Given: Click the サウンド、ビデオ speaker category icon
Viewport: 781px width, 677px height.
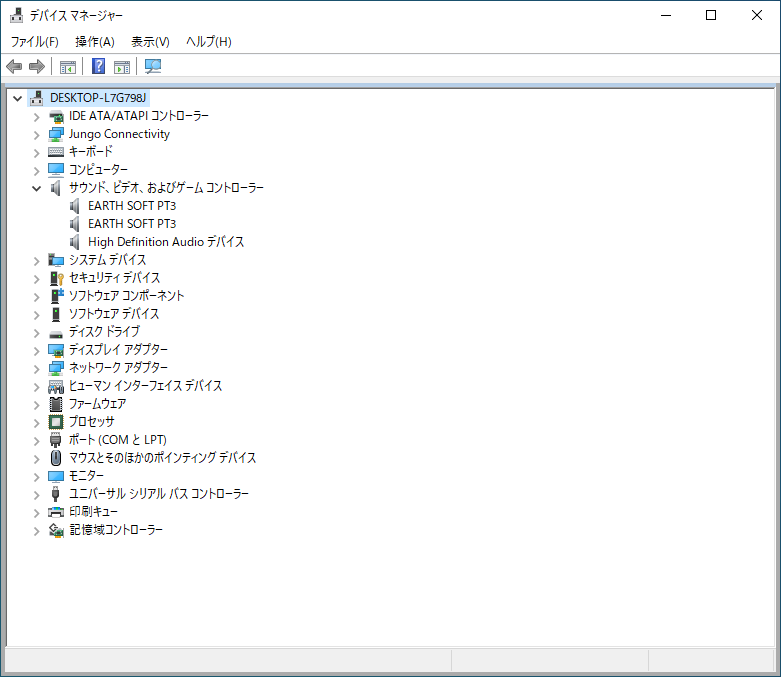Looking at the screenshot, I should pos(55,188).
